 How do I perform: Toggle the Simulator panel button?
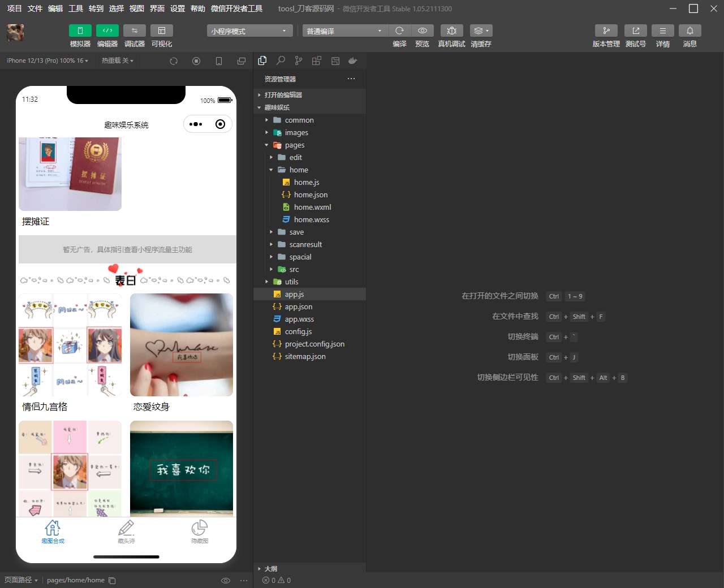(x=80, y=31)
